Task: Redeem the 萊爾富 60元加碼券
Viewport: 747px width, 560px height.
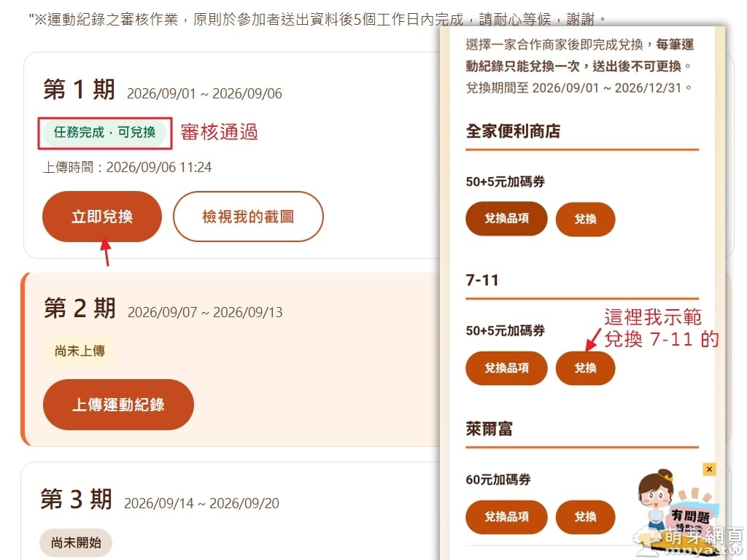Action: click(x=586, y=517)
